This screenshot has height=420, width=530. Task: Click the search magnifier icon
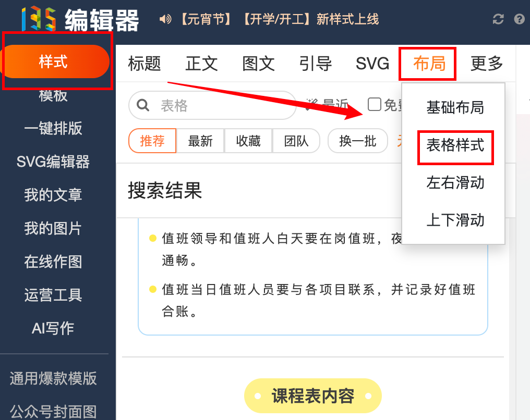point(143,105)
